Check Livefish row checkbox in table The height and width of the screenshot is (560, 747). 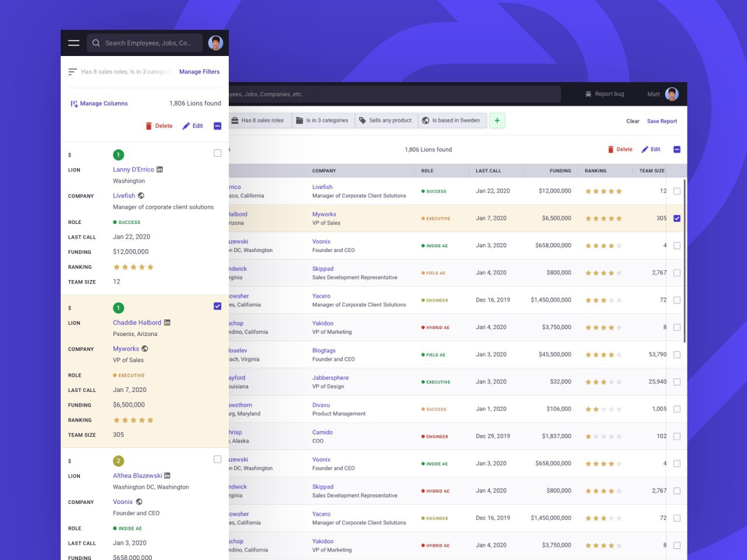pyautogui.click(x=677, y=191)
